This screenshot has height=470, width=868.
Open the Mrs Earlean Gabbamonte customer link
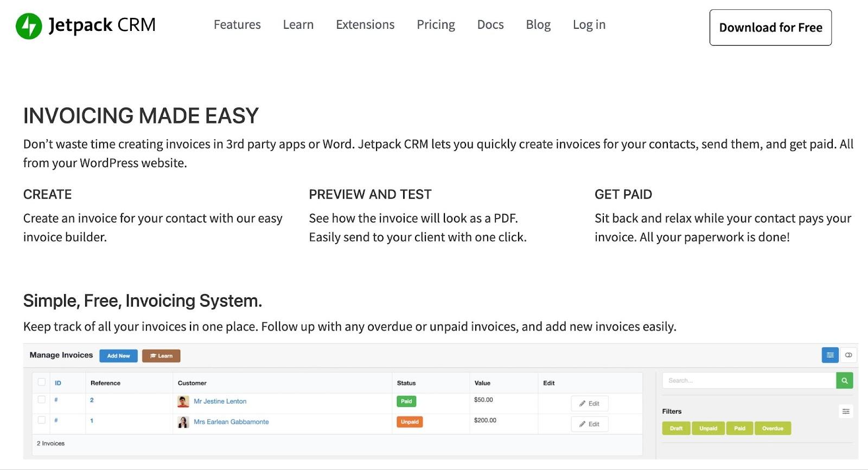231,422
